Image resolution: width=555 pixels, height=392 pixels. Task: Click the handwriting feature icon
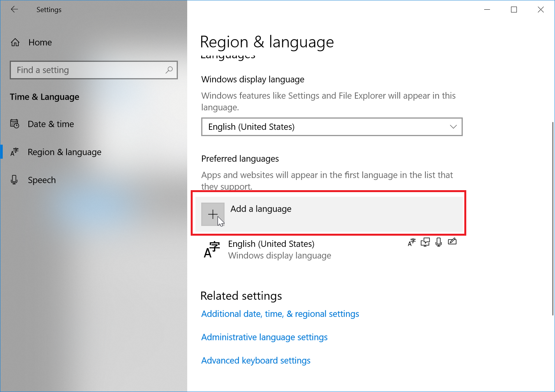click(452, 242)
